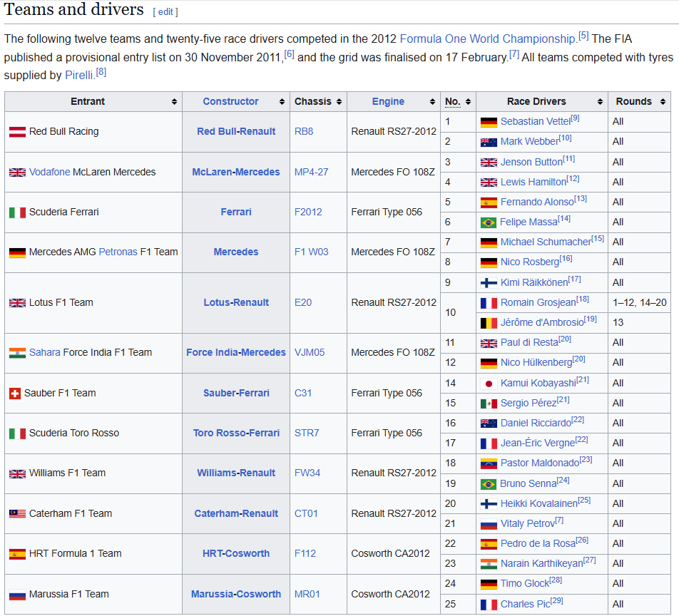This screenshot has height=616, width=679.
Task: Click Belgian flag beside Jérôme d'Ambrosio
Action: tap(489, 323)
